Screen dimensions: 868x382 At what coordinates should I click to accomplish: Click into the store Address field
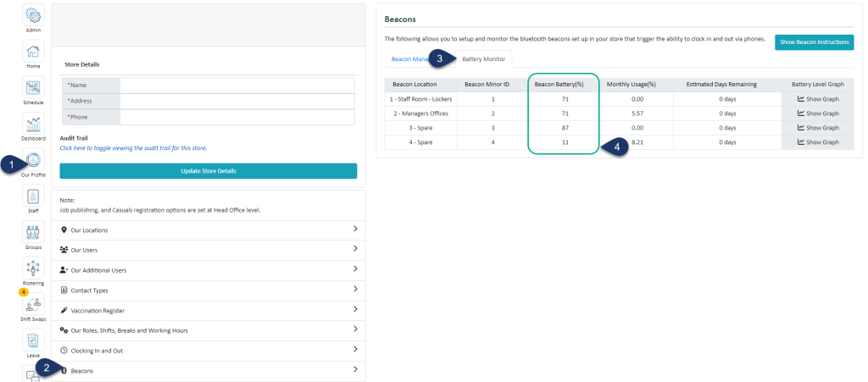(x=237, y=101)
